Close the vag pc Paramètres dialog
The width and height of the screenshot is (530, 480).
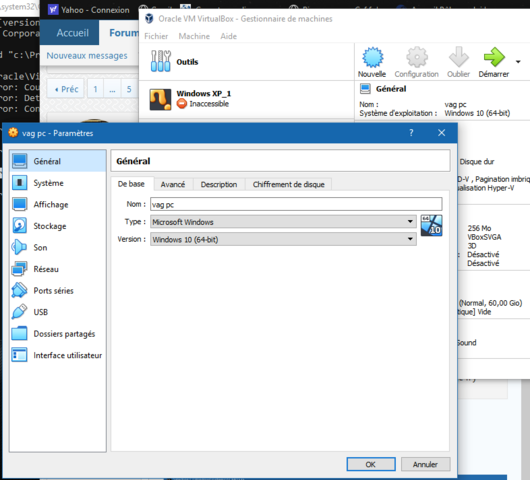point(441,133)
